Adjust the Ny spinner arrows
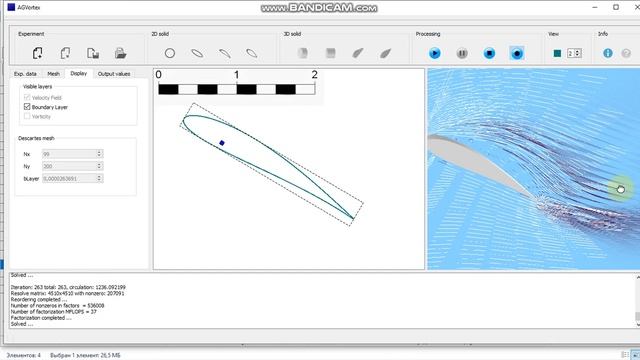The image size is (640, 360). (99, 166)
